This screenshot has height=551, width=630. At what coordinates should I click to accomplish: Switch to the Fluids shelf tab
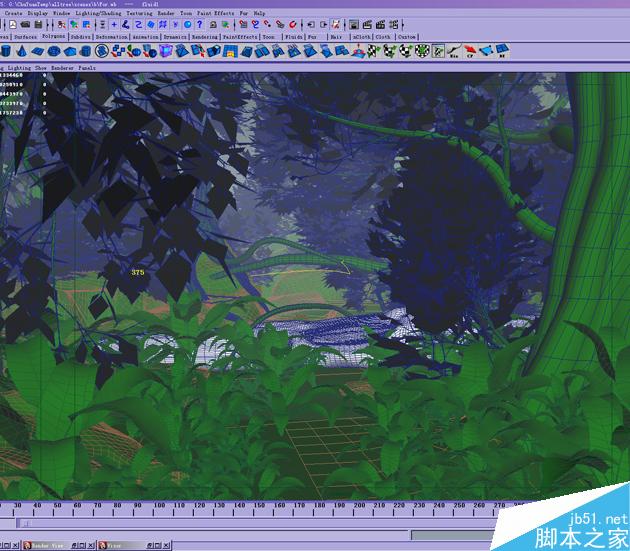click(294, 37)
